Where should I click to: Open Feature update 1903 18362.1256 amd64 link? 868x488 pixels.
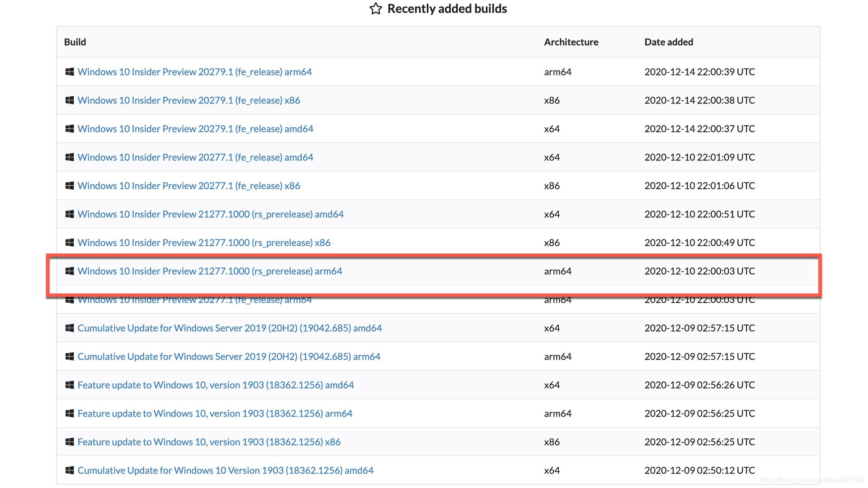[x=216, y=385]
